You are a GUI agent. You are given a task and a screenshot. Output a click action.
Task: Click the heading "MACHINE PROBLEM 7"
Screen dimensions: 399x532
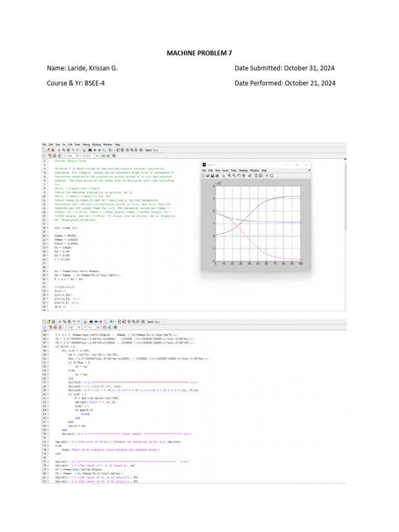pyautogui.click(x=199, y=53)
